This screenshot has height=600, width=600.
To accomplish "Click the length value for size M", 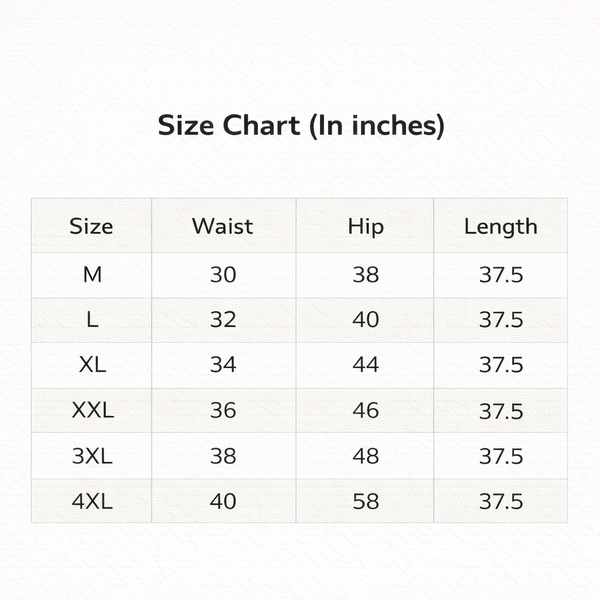I will pyautogui.click(x=500, y=275).
